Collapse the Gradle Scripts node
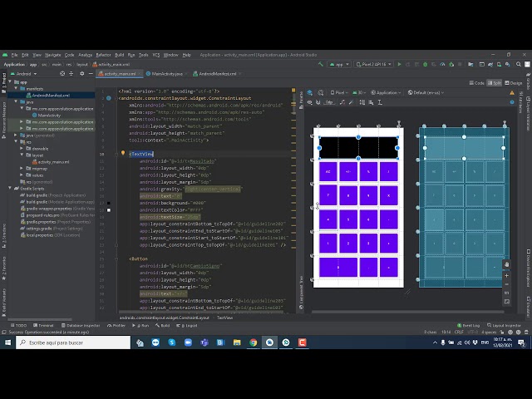This screenshot has height=399, width=532. (10, 189)
